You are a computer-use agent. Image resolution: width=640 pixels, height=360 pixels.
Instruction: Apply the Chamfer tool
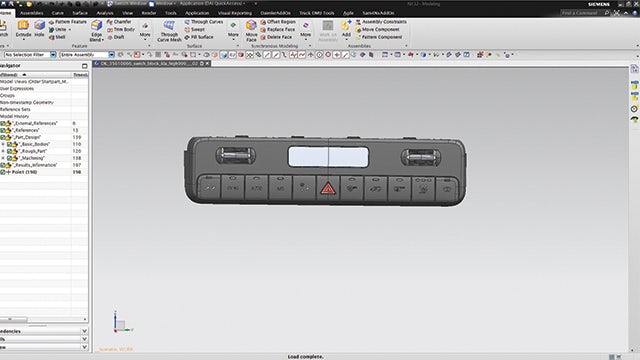(119, 22)
